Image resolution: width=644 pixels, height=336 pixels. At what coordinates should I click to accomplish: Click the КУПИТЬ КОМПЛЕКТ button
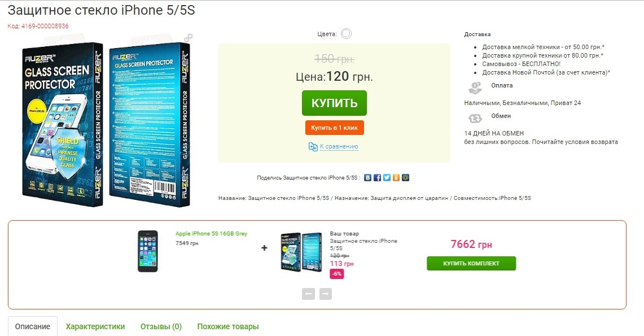click(x=471, y=263)
